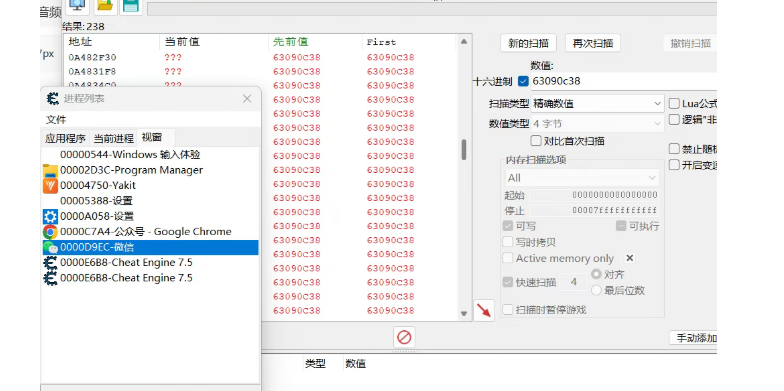
Task: Select the Yakit process icon
Action: pos(50,186)
